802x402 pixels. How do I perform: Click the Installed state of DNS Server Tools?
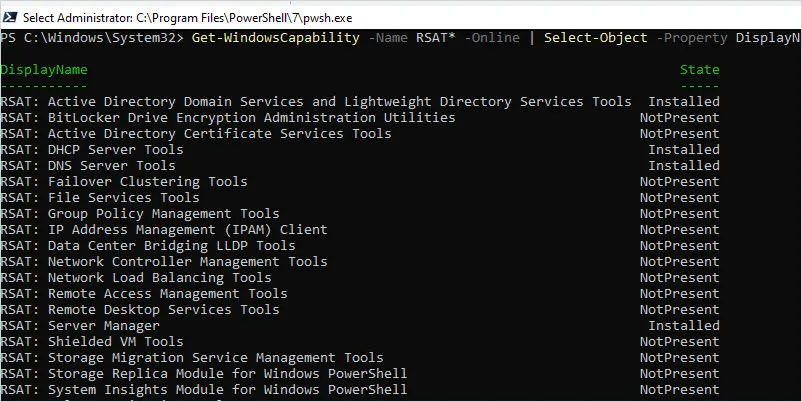[684, 166]
